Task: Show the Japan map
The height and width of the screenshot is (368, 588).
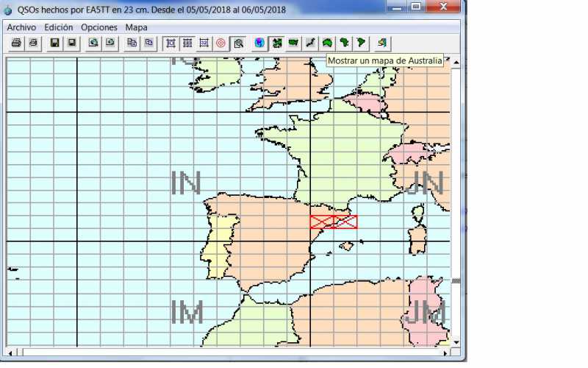Action: coord(310,43)
